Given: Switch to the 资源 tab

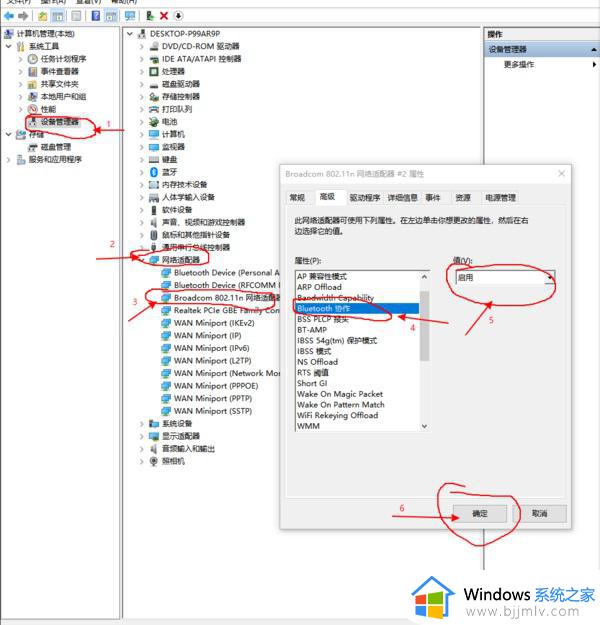Looking at the screenshot, I should point(463,198).
